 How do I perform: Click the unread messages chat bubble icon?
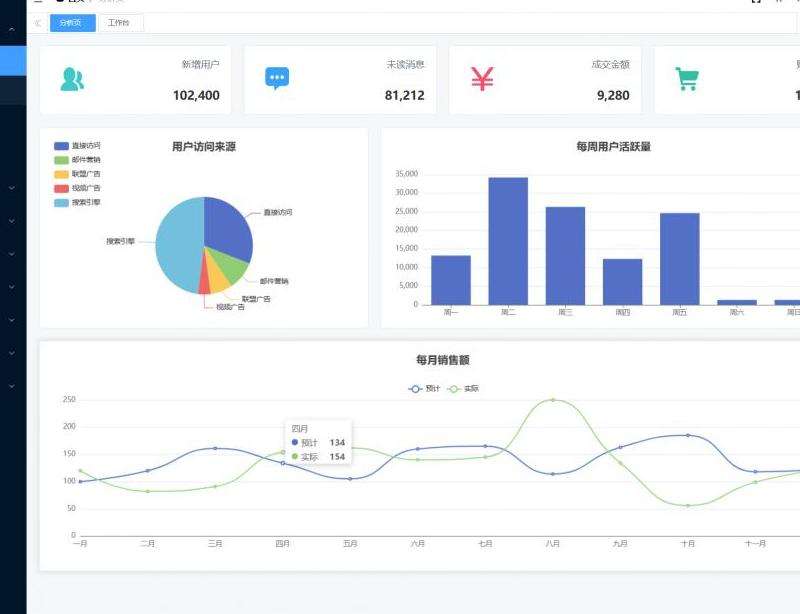(277, 78)
